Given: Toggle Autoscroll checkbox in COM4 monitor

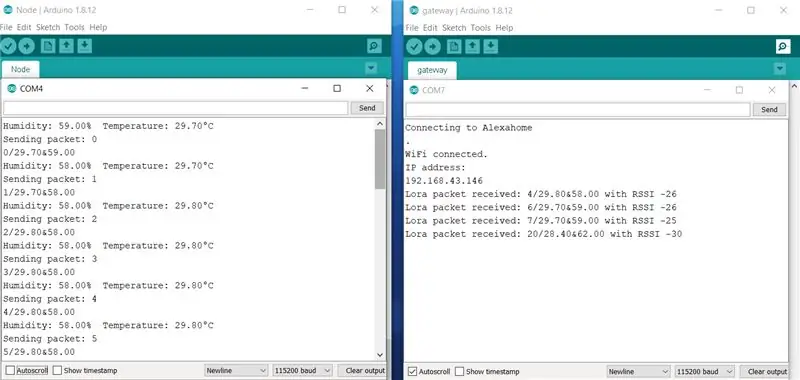Looking at the screenshot, I should (10, 371).
